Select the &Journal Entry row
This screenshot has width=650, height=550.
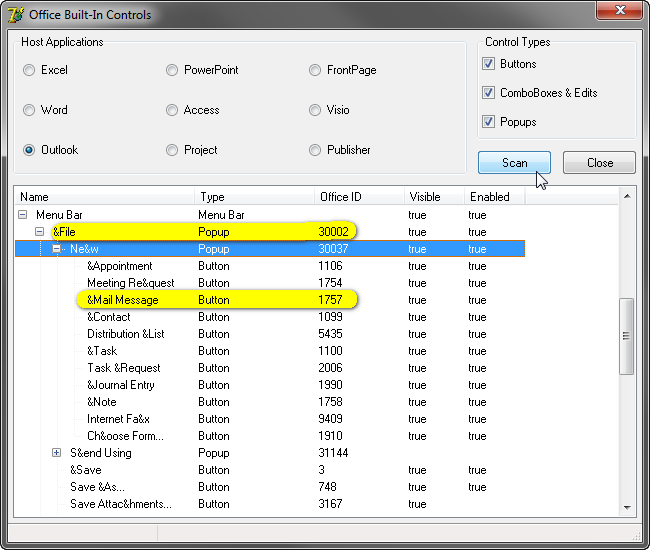coord(270,385)
